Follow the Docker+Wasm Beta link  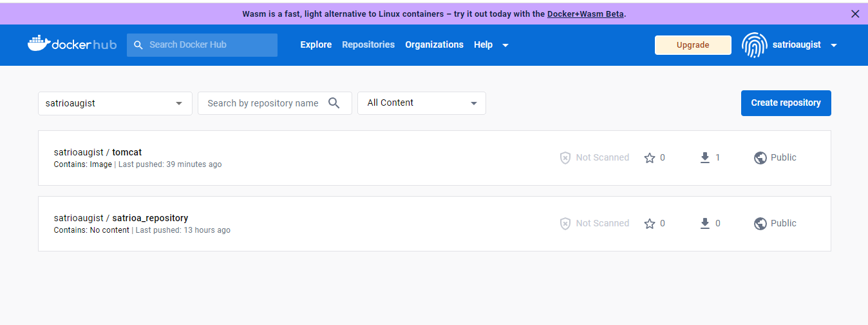click(585, 14)
